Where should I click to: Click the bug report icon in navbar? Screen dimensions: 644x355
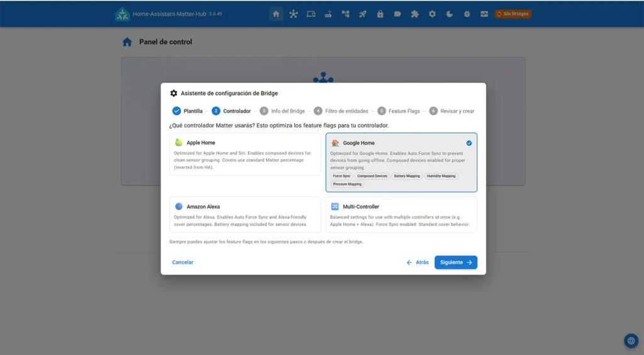pyautogui.click(x=467, y=14)
